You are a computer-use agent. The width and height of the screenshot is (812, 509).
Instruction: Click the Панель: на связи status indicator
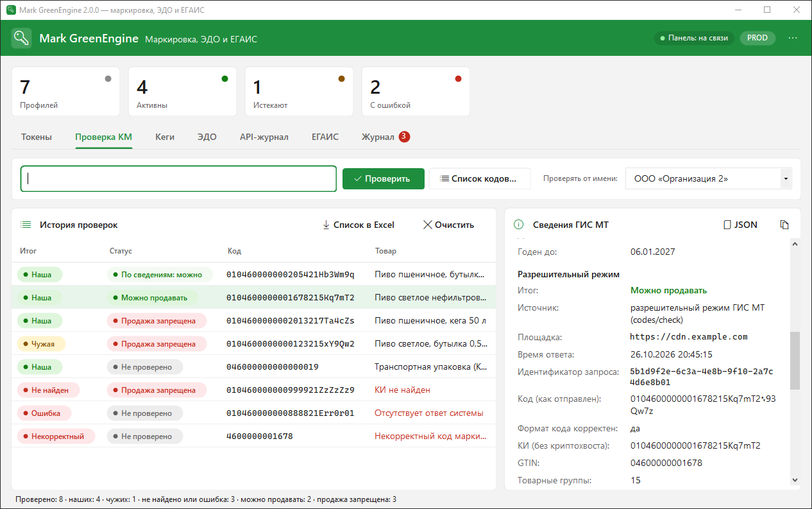coord(694,38)
